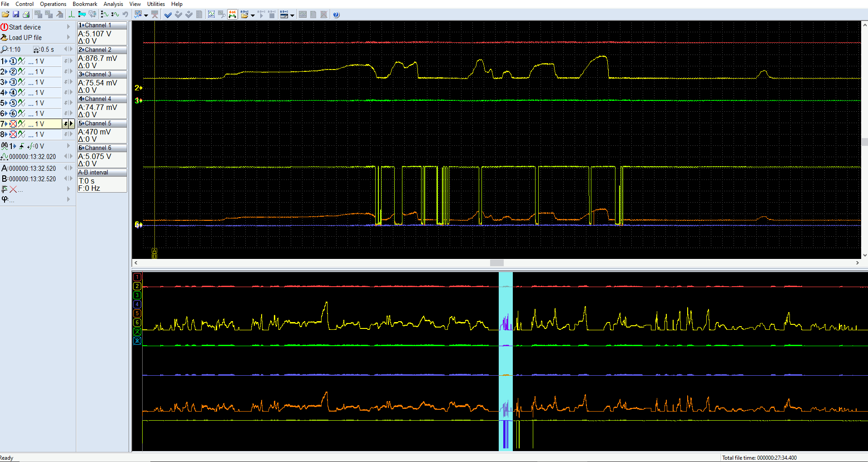The width and height of the screenshot is (868, 462).
Task: Enable disabled channel 7 in left panel
Action: click(x=13, y=124)
